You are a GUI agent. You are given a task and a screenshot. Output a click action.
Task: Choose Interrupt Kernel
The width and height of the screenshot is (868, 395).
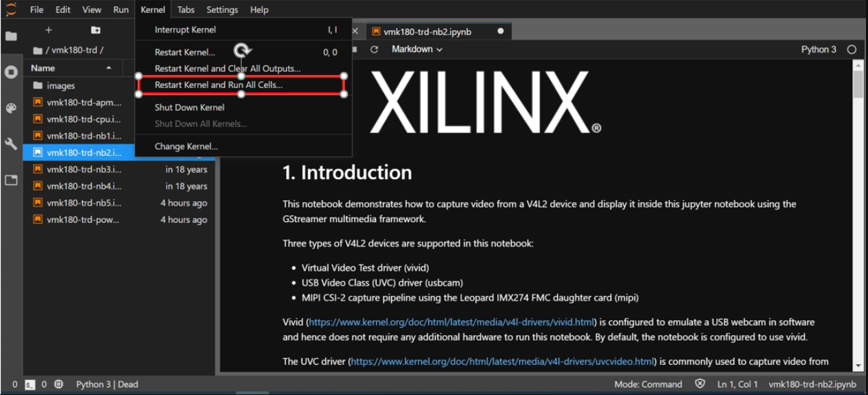tap(244, 29)
